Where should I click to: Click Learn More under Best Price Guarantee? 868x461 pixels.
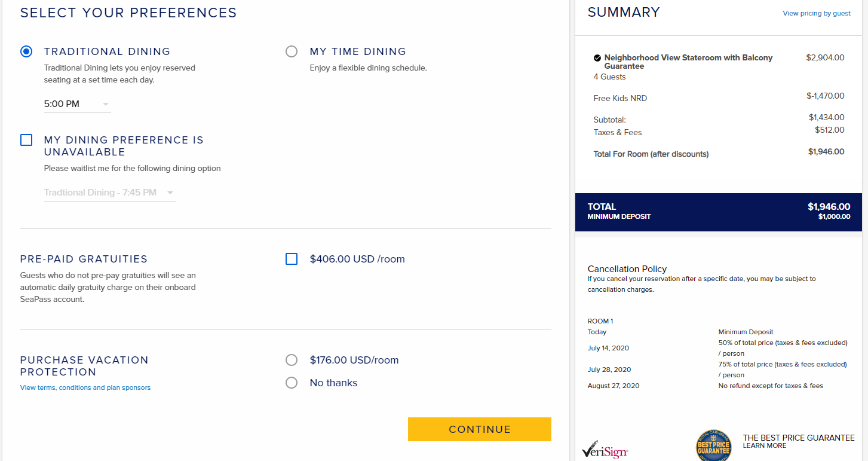click(765, 445)
